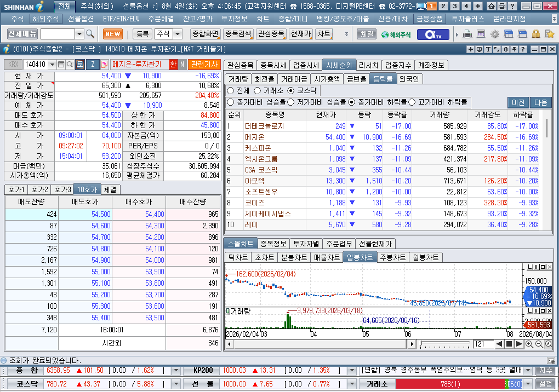559x392 pixels.
Task: Click the 등록 toolbar button
Action: point(142,34)
